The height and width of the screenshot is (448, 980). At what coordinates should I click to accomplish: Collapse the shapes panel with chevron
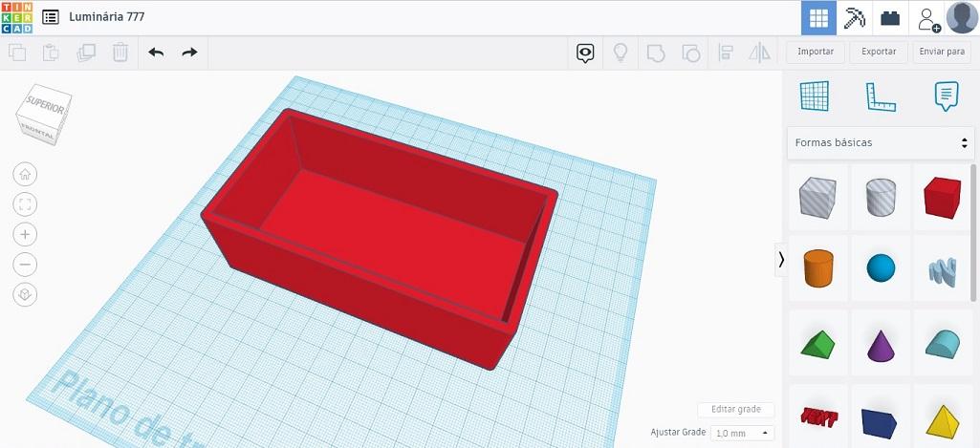[x=780, y=259]
